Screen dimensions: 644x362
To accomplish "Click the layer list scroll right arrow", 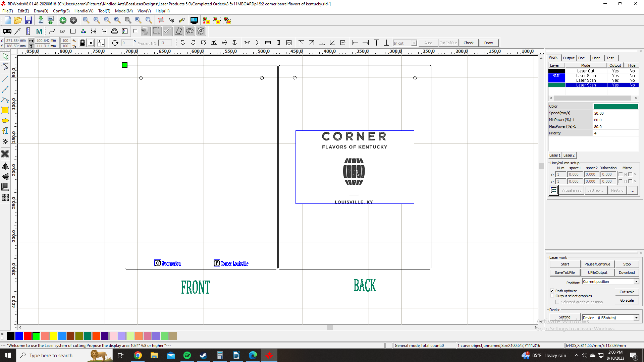I will (x=636, y=98).
